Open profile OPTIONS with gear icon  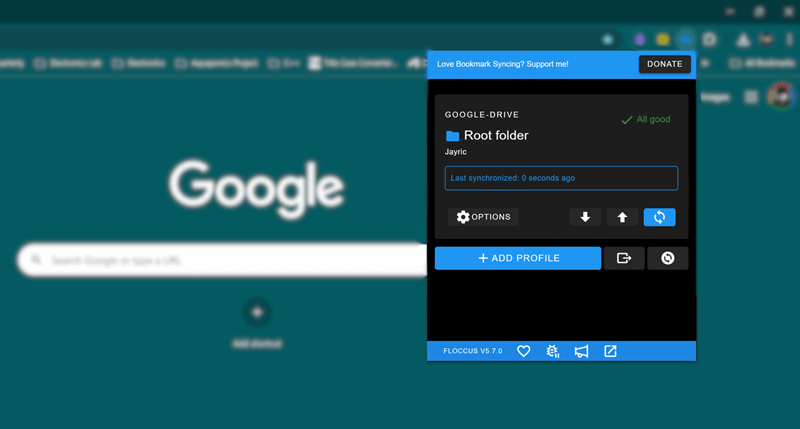[x=483, y=217]
